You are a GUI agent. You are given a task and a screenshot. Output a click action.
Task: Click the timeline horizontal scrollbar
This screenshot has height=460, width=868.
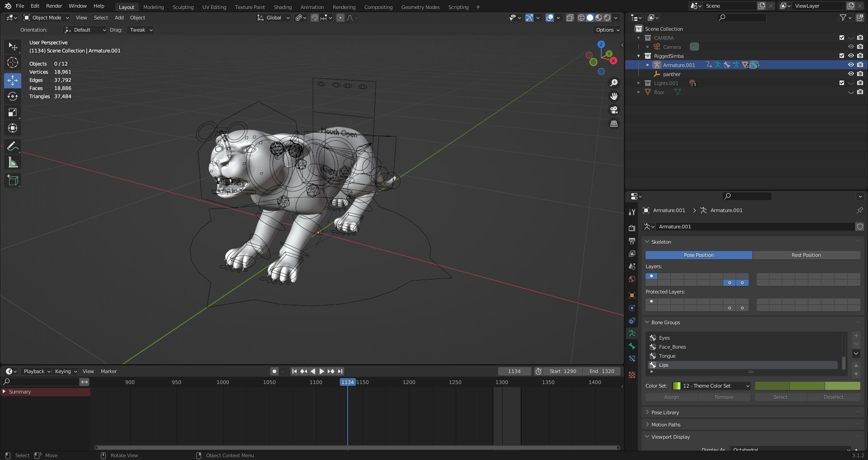click(357, 448)
